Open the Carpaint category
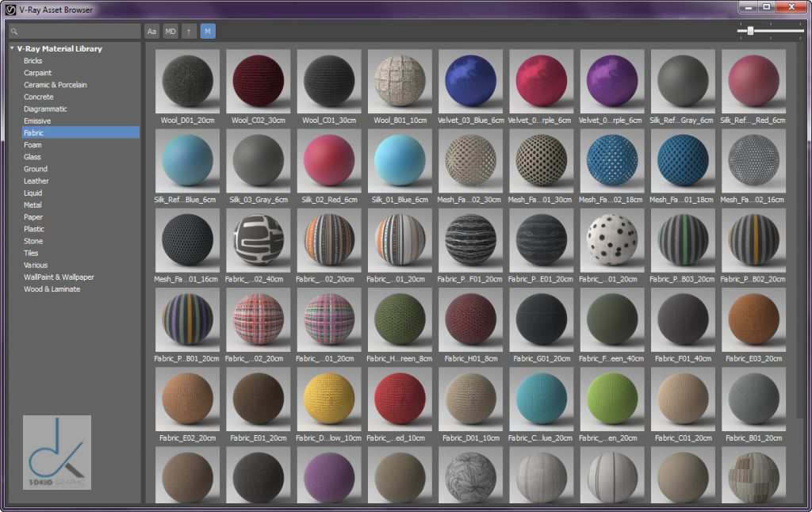Screen dimensions: 812x512 37,73
